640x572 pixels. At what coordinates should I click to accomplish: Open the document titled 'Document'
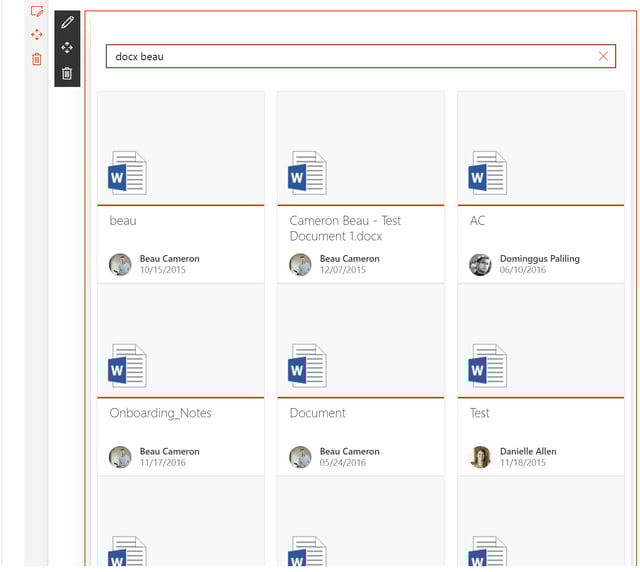[318, 413]
